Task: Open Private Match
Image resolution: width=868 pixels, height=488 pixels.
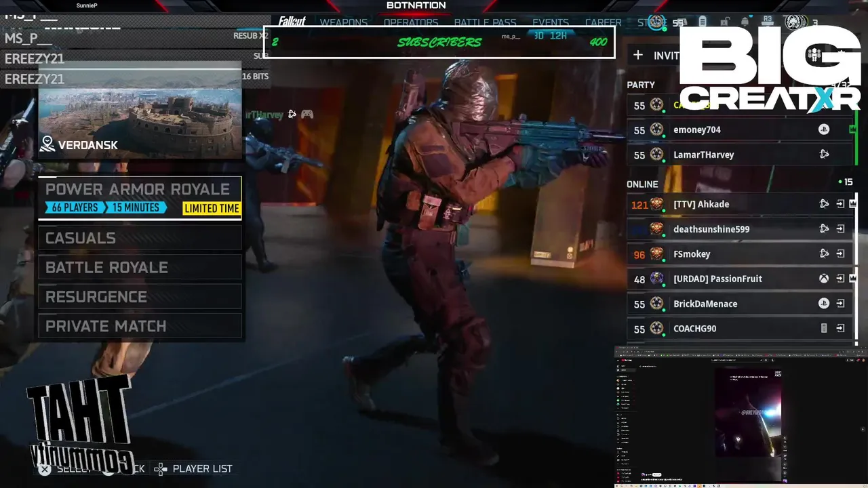Action: (x=140, y=326)
